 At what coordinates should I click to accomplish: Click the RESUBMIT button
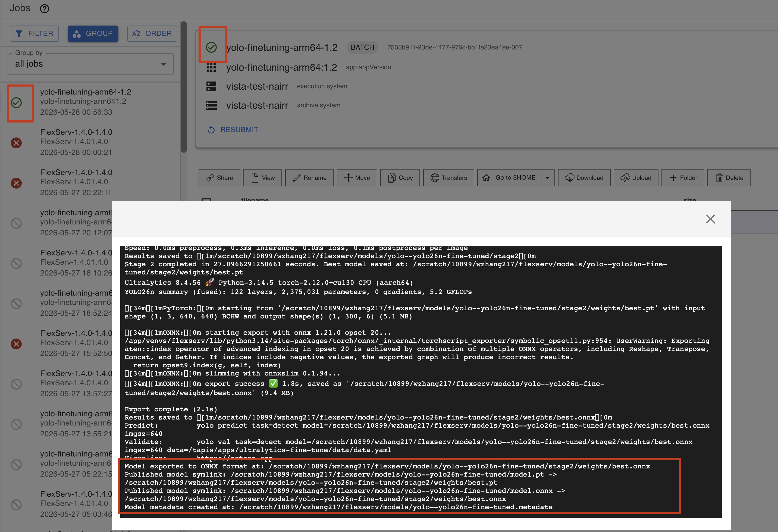(233, 130)
